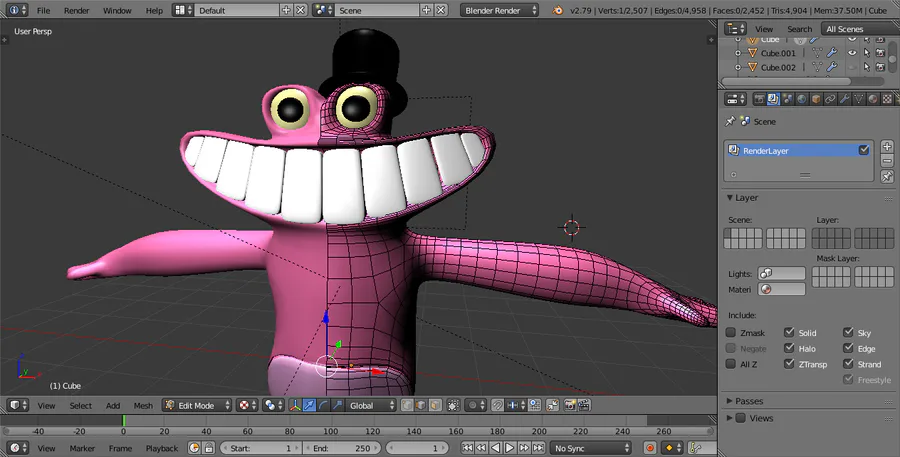Image resolution: width=900 pixels, height=457 pixels.
Task: Open the Help menu
Action: (x=154, y=10)
